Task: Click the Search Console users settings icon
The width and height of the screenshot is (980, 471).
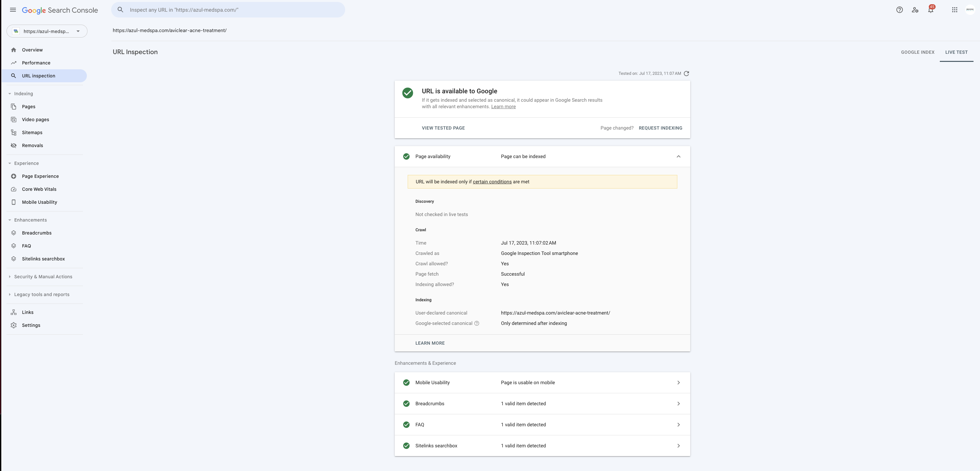Action: pos(915,10)
